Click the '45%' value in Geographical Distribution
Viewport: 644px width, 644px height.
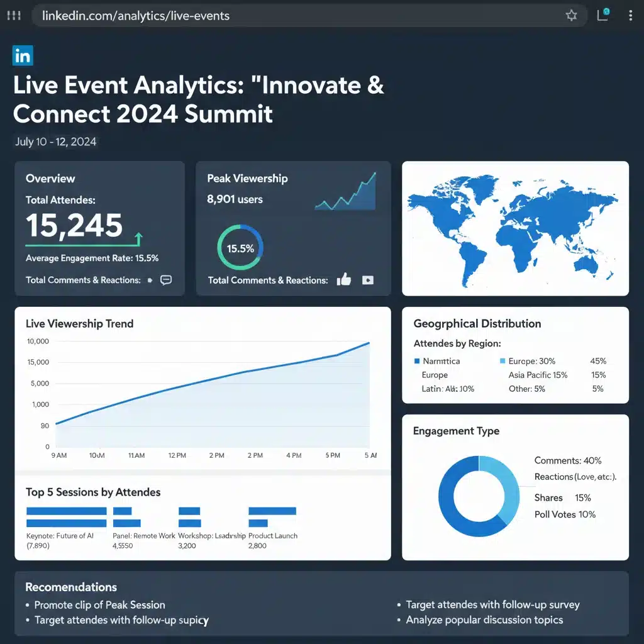click(x=598, y=361)
